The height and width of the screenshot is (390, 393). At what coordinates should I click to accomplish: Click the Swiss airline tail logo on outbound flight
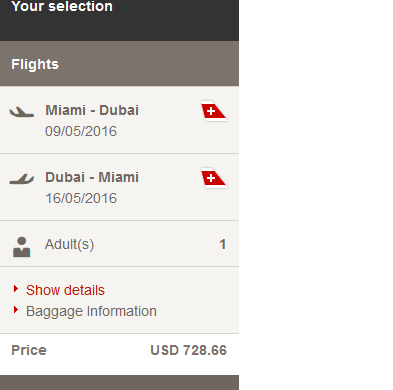coord(214,111)
